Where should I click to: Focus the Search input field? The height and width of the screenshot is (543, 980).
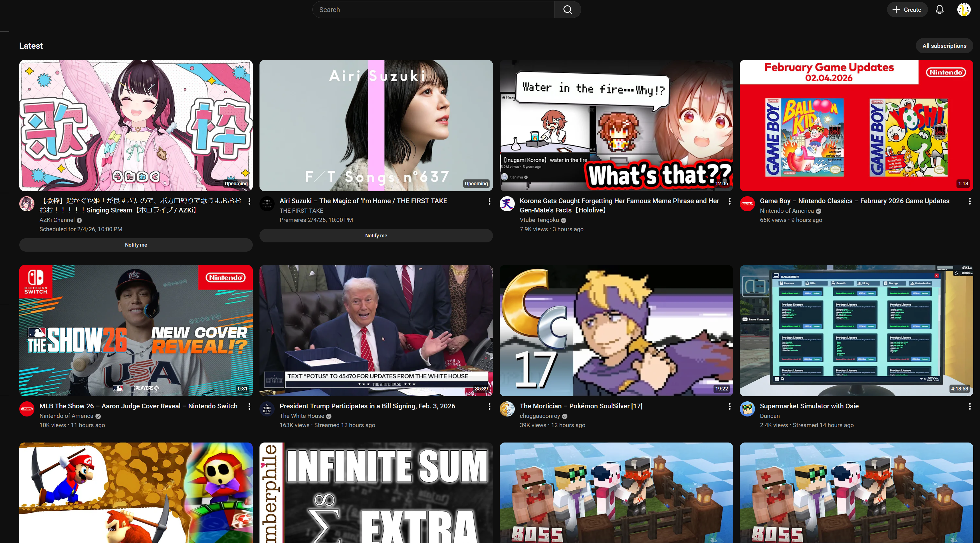click(x=433, y=10)
